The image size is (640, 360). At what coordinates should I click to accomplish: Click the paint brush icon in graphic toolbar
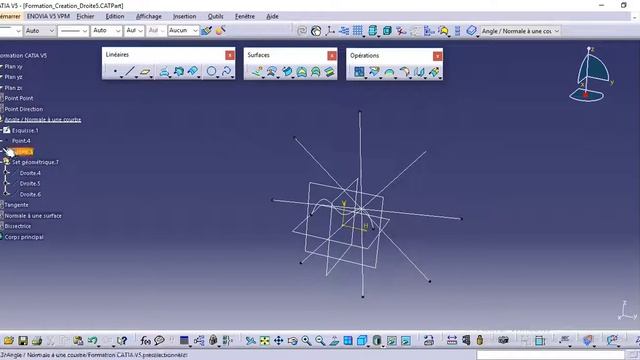(207, 31)
